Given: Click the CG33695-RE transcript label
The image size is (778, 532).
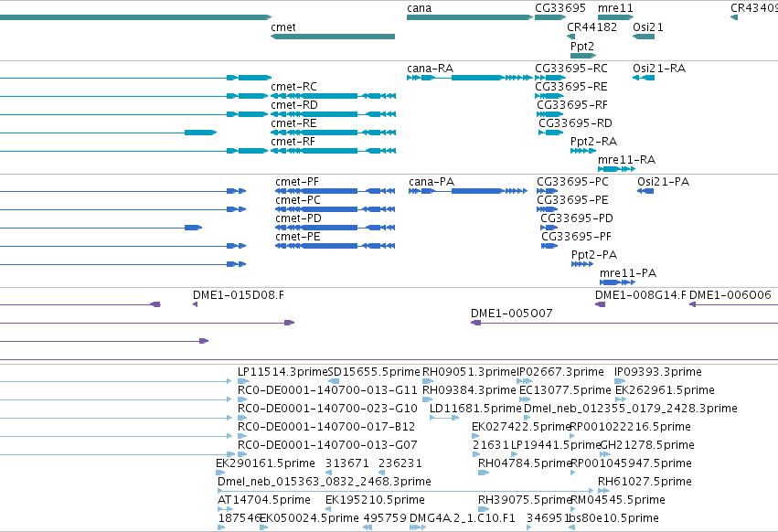Looking at the screenshot, I should pos(570,86).
